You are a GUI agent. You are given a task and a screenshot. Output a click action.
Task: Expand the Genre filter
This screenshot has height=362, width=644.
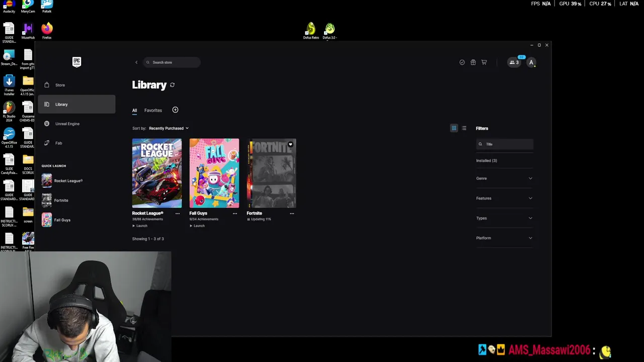[x=504, y=178]
